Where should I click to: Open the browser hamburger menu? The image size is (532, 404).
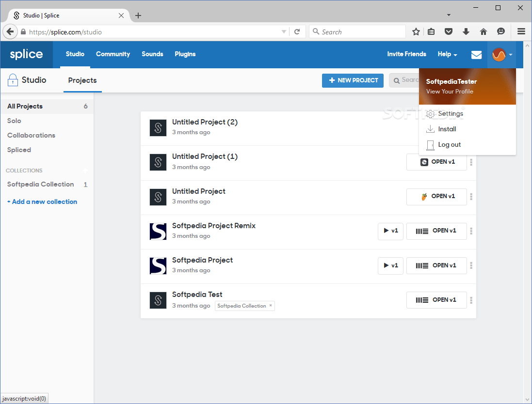pos(521,31)
